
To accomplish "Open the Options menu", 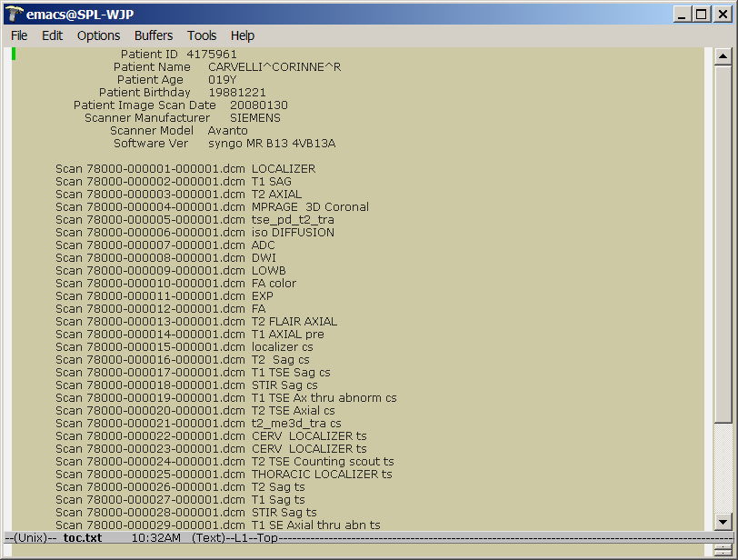I will [97, 35].
